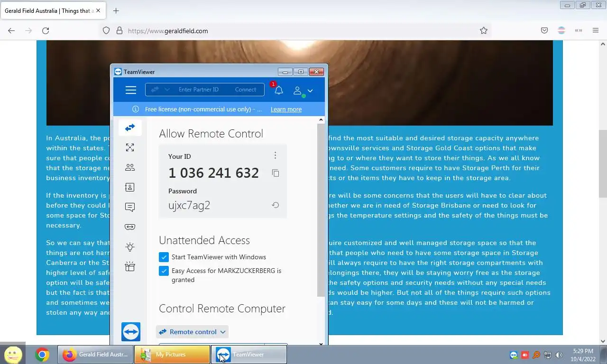Open the TeamViewer account profile menu
Image resolution: width=607 pixels, height=364 pixels.
pyautogui.click(x=303, y=91)
